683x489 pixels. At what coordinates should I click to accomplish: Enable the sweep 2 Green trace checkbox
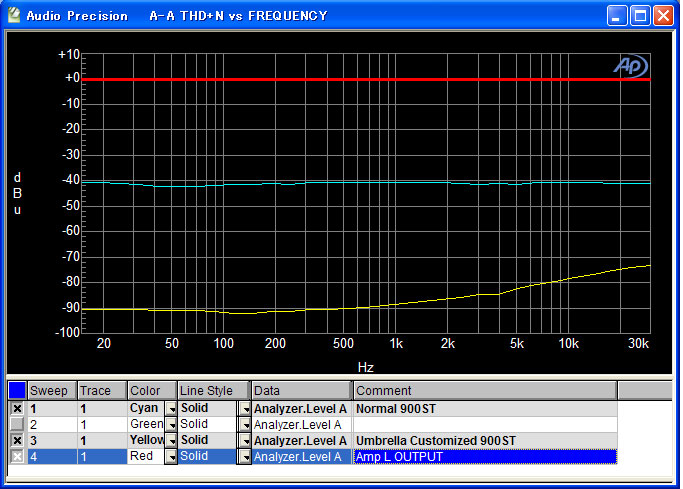click(17, 424)
